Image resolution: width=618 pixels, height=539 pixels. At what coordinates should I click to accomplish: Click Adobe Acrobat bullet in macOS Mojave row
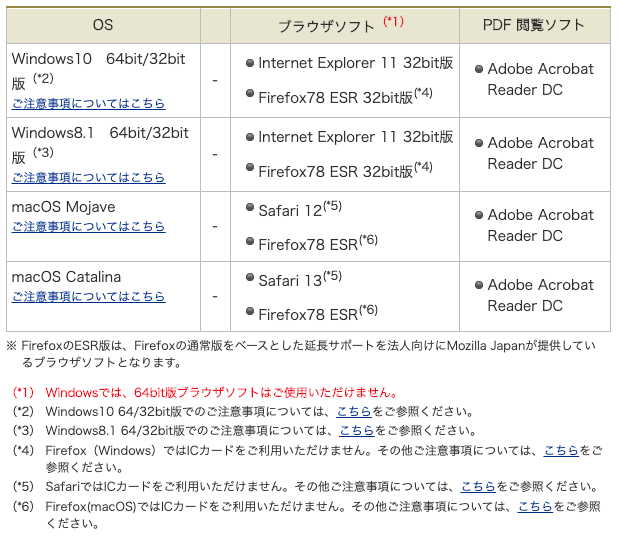click(479, 215)
